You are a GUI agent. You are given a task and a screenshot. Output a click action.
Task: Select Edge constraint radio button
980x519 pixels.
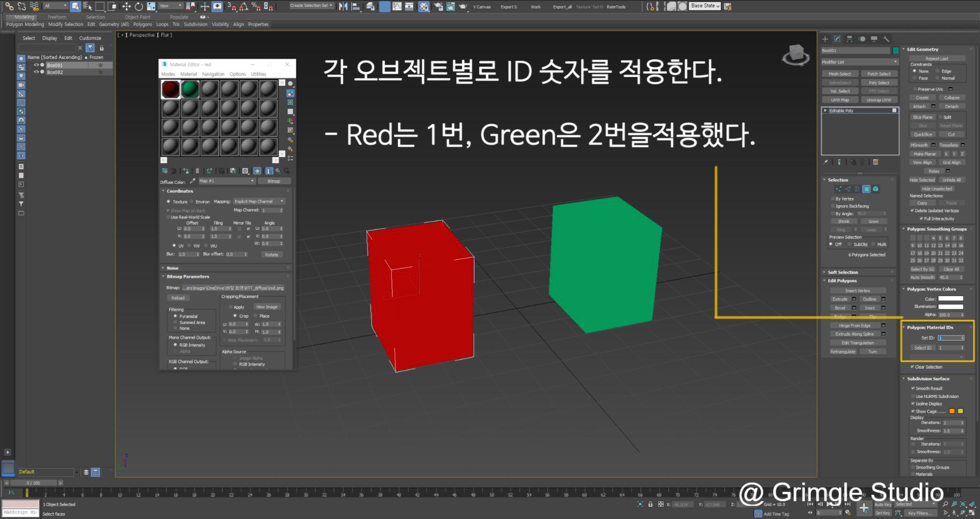click(x=937, y=71)
